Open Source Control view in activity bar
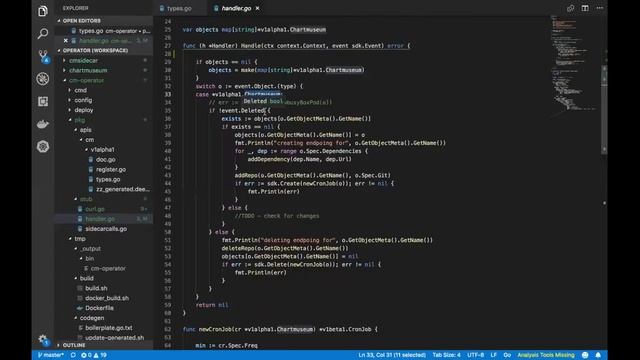Screen dimensions: 640x360 tap(43, 56)
